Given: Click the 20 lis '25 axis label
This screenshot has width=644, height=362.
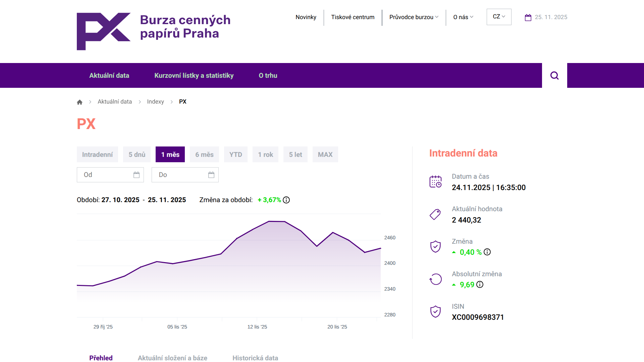Looking at the screenshot, I should (x=337, y=327).
